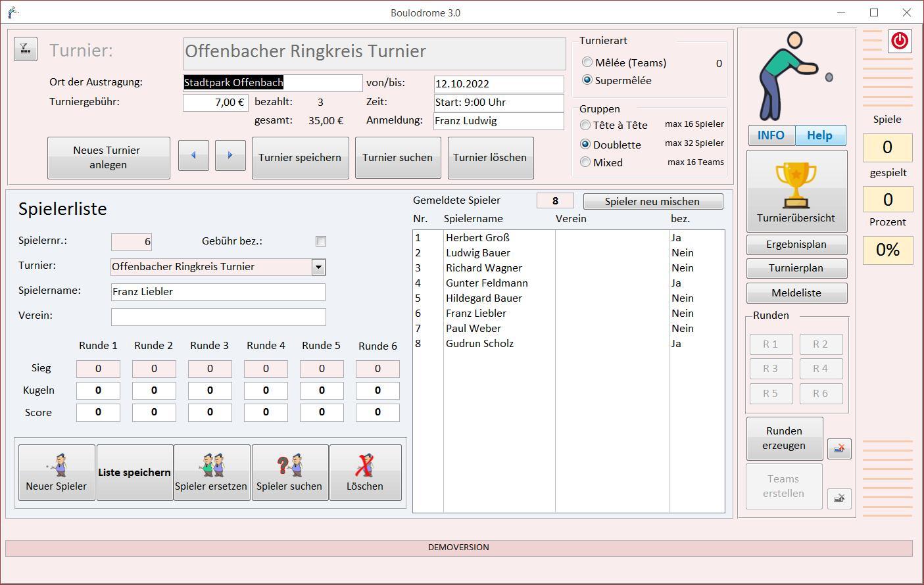924x585 pixels.
Task: Select the Mêlée (Teams) radio option
Action: [587, 62]
